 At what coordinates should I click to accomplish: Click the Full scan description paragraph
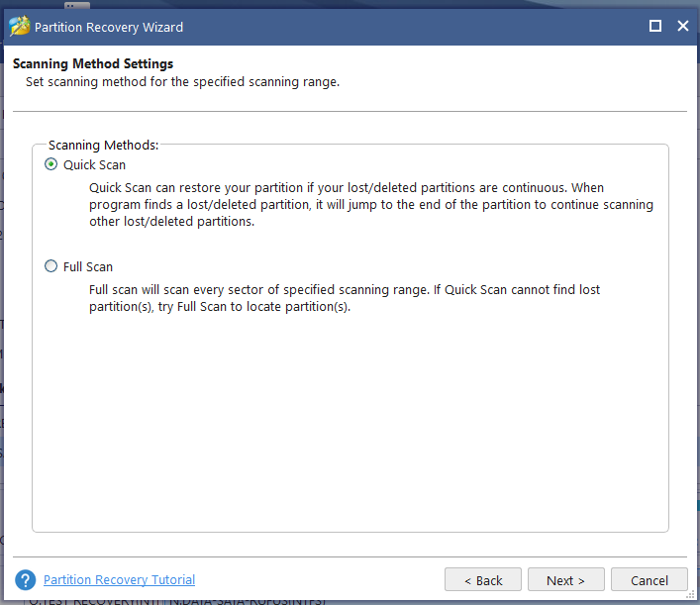click(x=345, y=298)
